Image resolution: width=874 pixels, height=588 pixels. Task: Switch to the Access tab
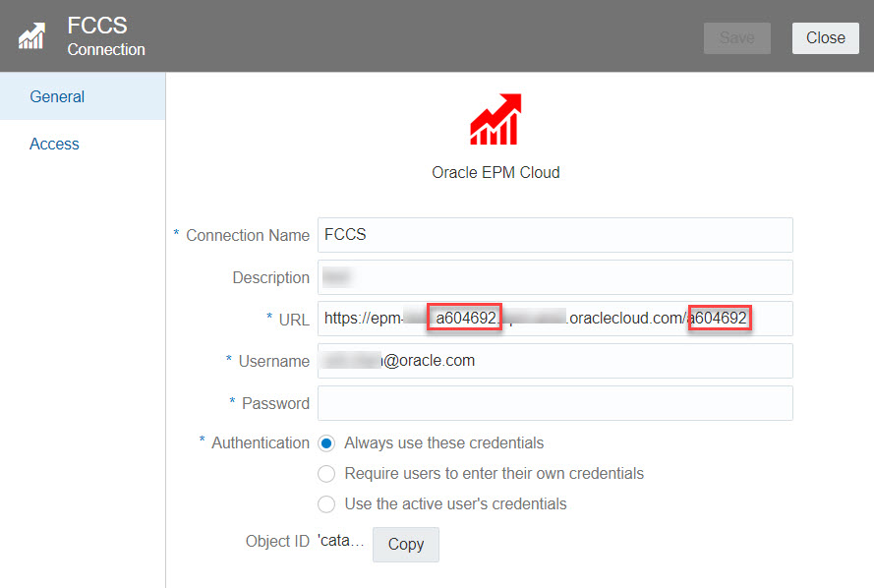click(x=83, y=144)
